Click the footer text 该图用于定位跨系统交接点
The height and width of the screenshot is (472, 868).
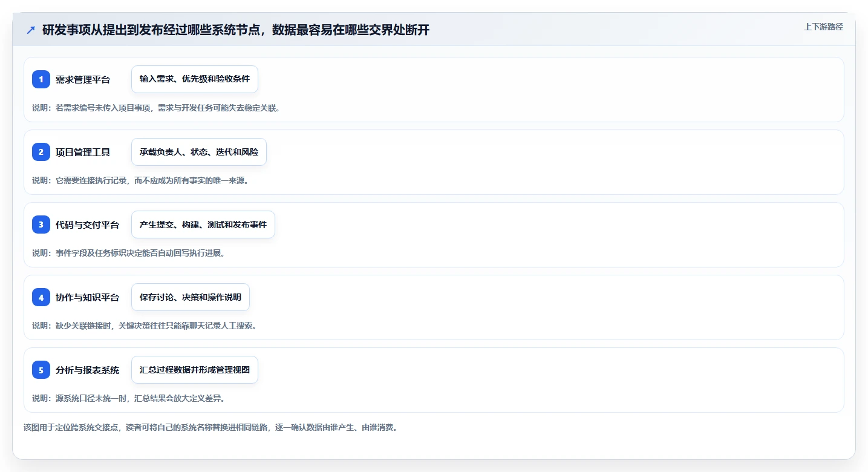(x=210, y=427)
